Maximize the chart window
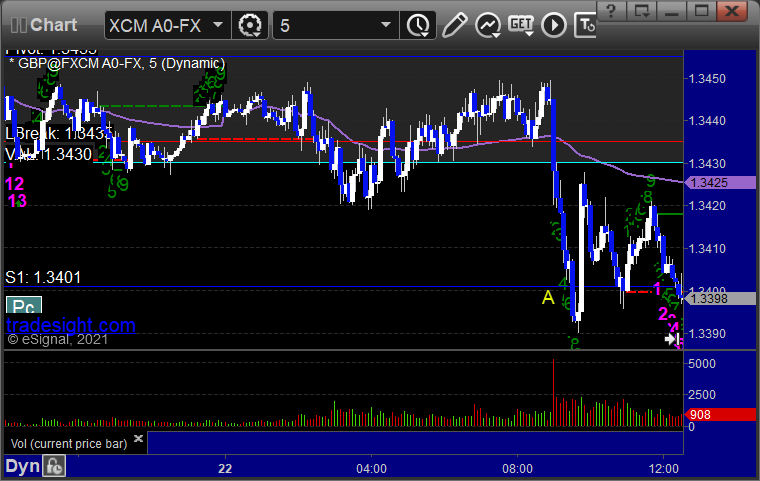 click(701, 11)
